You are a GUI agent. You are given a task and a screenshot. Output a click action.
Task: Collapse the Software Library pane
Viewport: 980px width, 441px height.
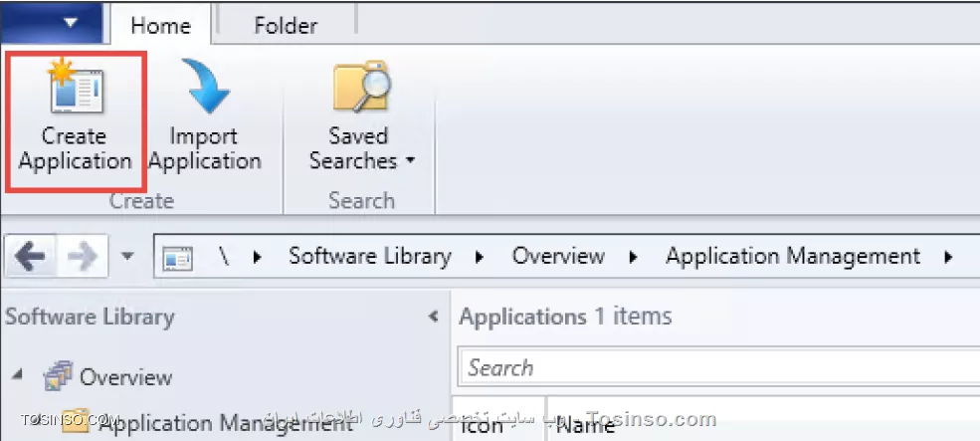tap(433, 317)
